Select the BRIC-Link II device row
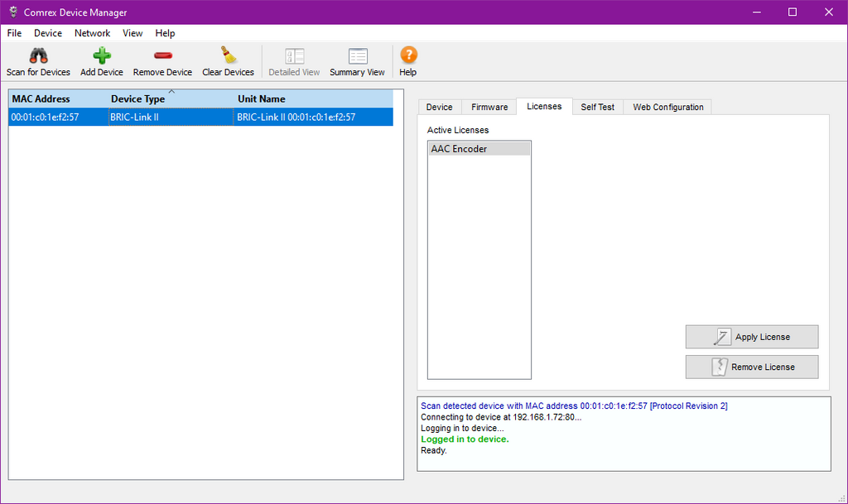 200,117
